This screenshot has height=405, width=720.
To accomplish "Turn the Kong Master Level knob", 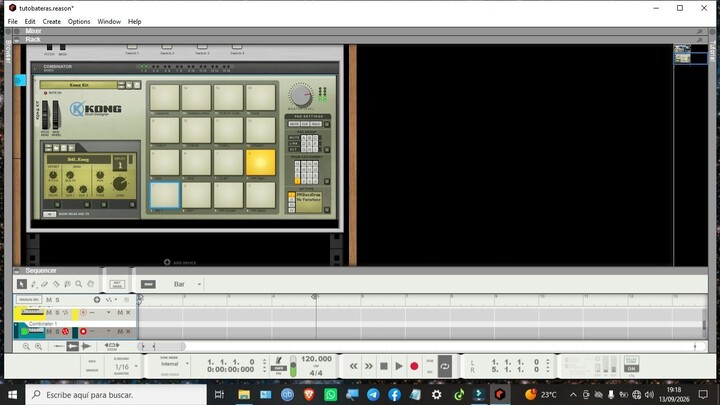I will click(300, 96).
